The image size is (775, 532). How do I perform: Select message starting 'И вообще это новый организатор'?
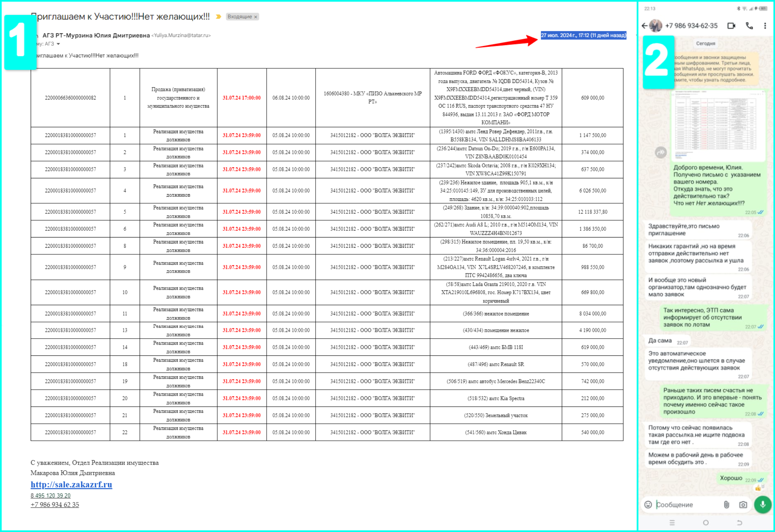click(698, 287)
